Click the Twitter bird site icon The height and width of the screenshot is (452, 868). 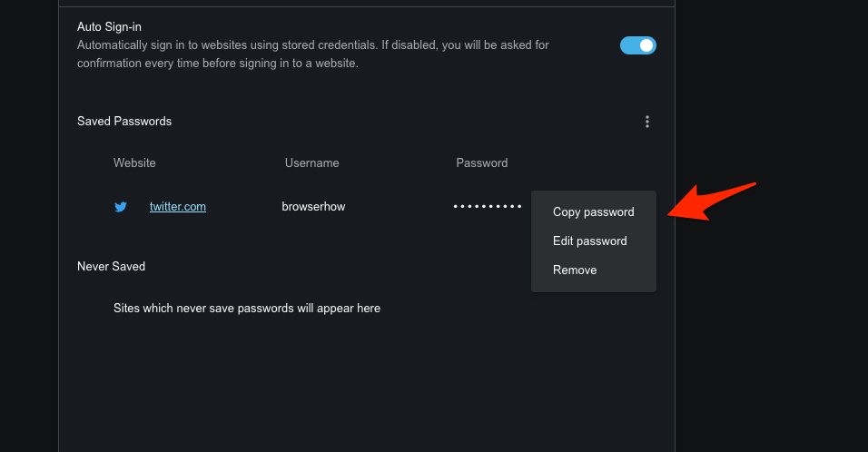coord(121,207)
